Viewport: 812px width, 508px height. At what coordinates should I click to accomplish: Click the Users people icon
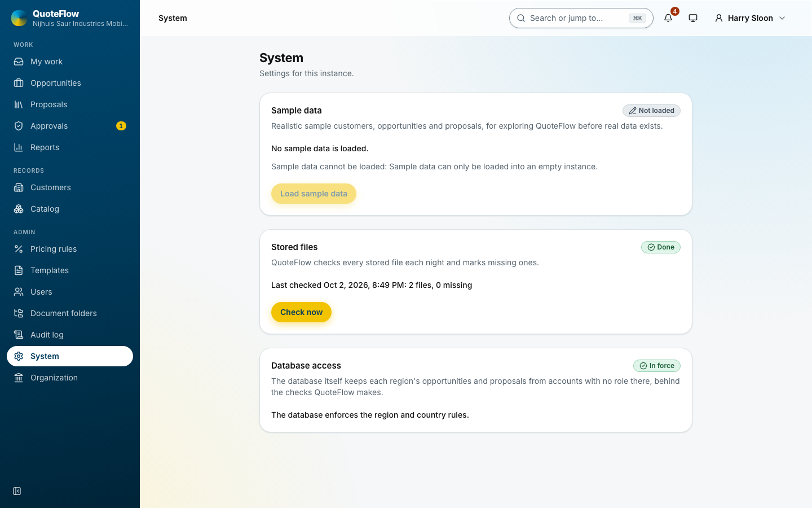19,292
